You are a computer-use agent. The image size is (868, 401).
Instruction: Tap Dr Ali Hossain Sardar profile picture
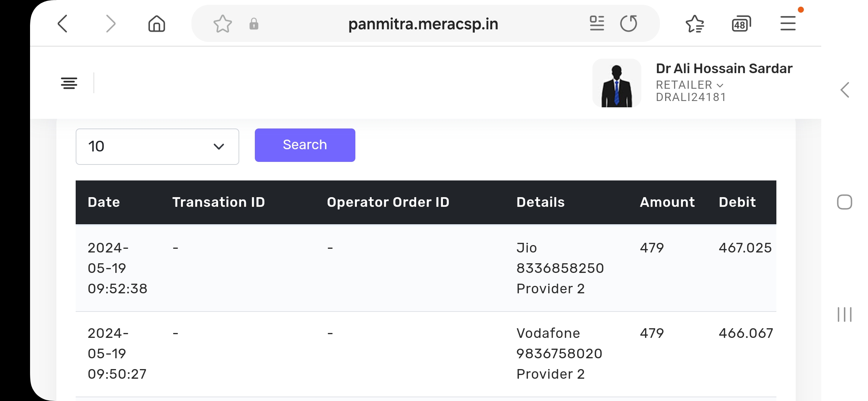tap(617, 83)
